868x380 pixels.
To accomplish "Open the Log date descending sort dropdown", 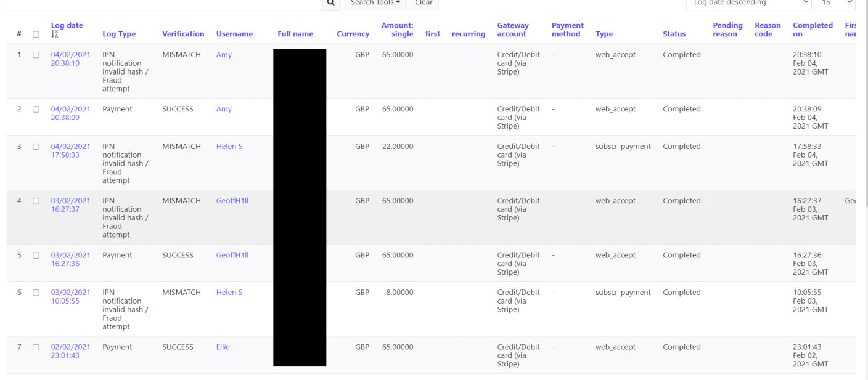I will pos(748,3).
